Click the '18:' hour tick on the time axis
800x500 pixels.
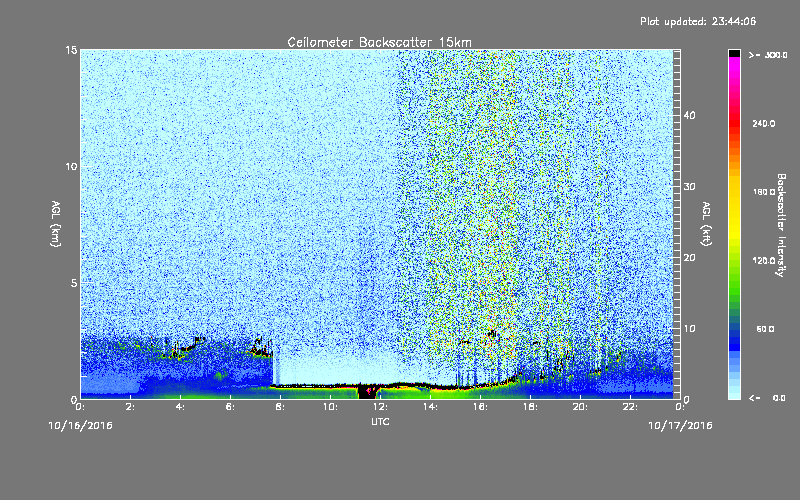pos(530,407)
